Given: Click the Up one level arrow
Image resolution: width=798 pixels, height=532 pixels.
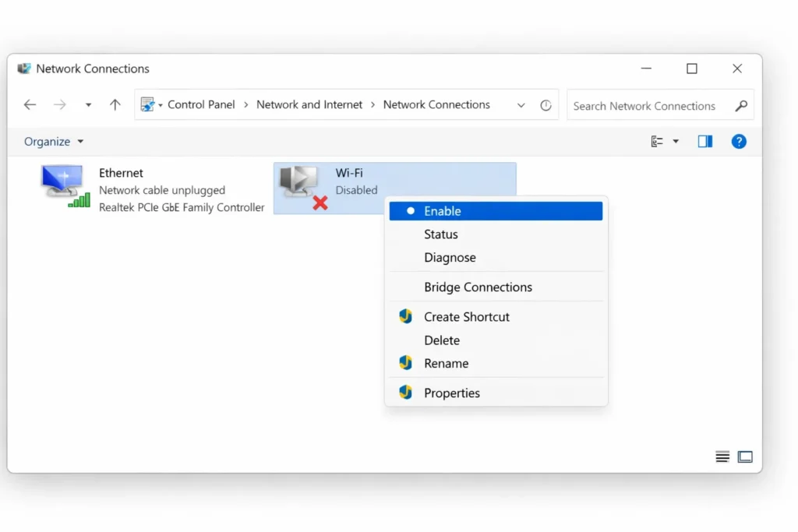Looking at the screenshot, I should 115,105.
